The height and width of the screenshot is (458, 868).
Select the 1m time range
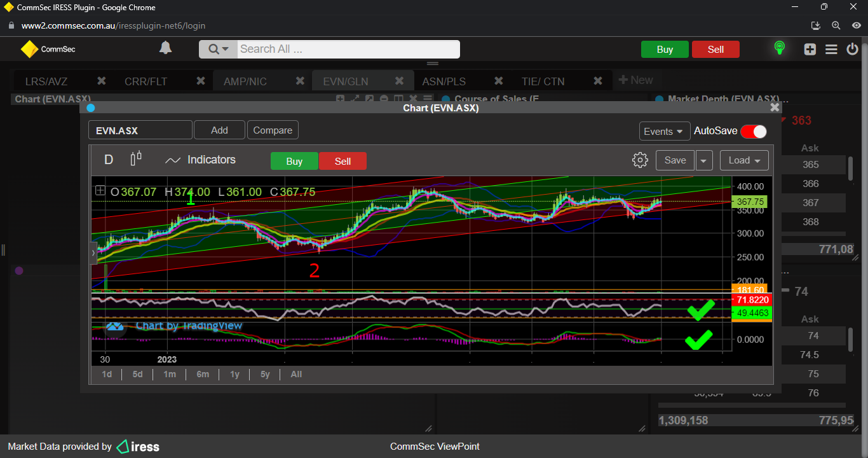170,374
